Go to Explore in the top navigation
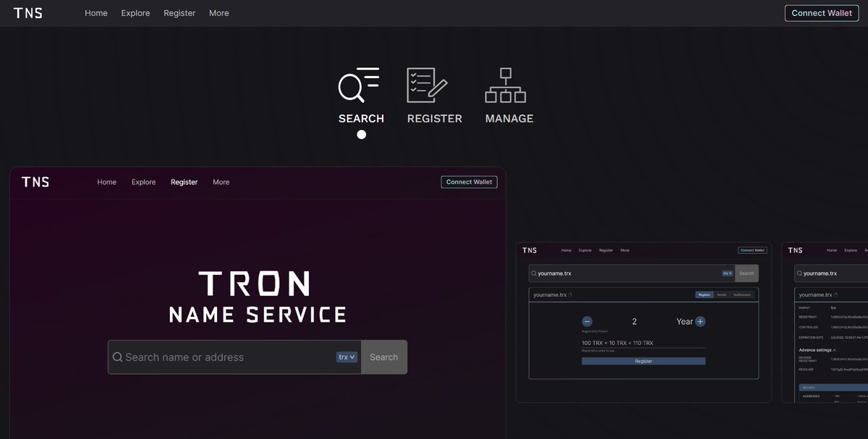868x439 pixels. 135,13
